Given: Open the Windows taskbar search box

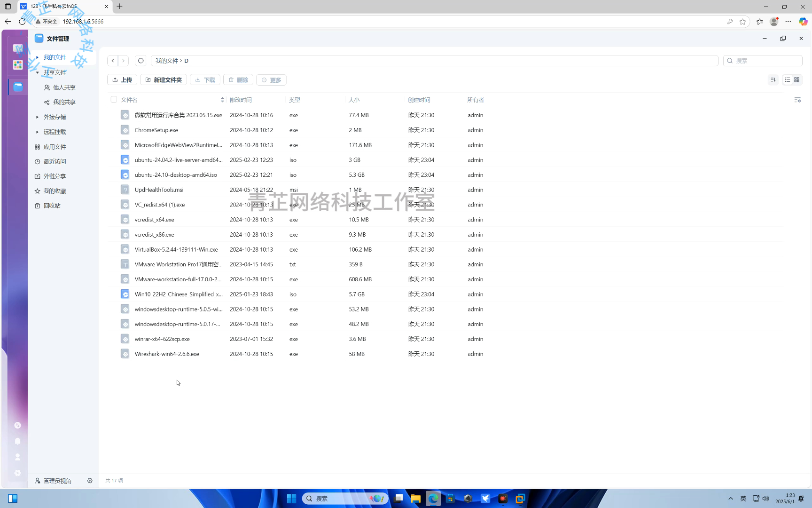Looking at the screenshot, I should [x=345, y=499].
